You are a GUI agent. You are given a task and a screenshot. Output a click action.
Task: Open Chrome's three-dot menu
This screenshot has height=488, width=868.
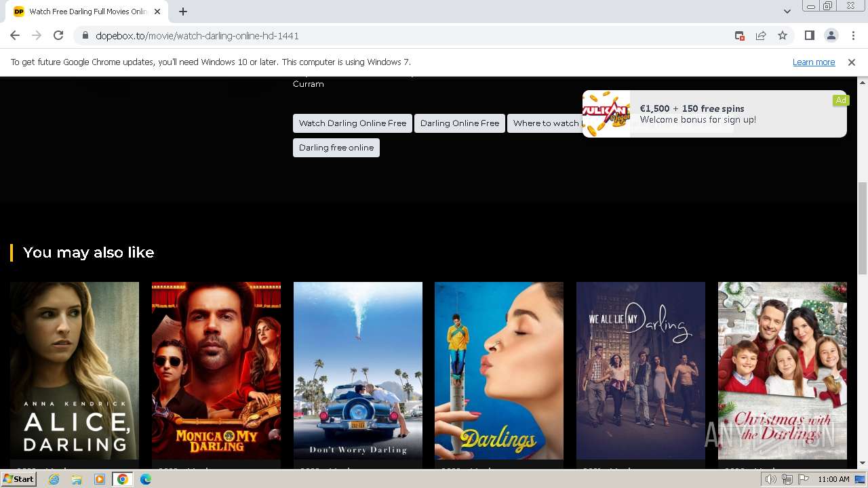pyautogui.click(x=853, y=36)
